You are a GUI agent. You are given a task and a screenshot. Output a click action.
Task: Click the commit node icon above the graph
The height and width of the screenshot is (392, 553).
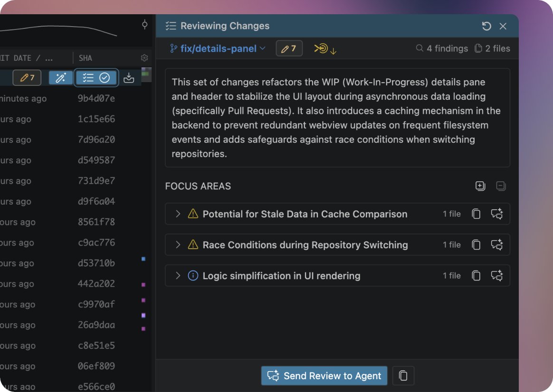pos(144,25)
